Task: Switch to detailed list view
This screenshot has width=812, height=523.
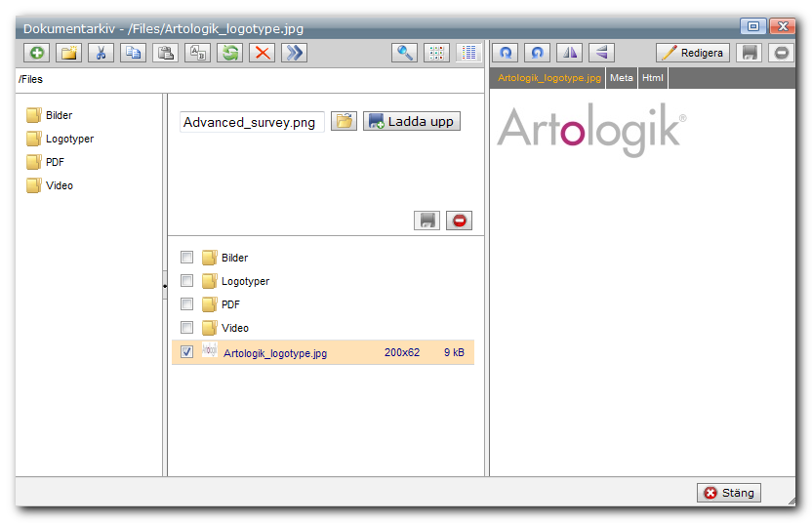Action: pos(468,53)
